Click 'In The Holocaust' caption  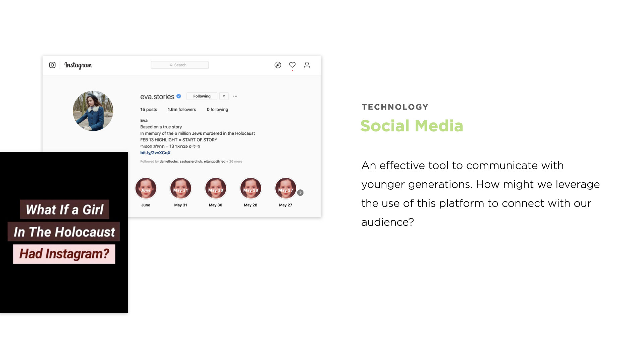tap(64, 232)
